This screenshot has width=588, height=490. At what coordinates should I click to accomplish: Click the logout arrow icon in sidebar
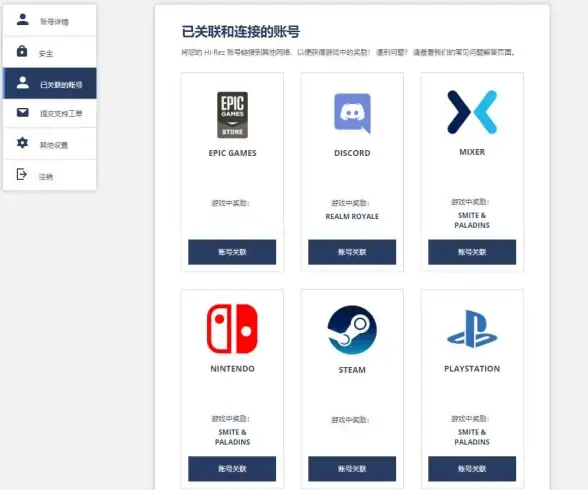click(x=22, y=174)
